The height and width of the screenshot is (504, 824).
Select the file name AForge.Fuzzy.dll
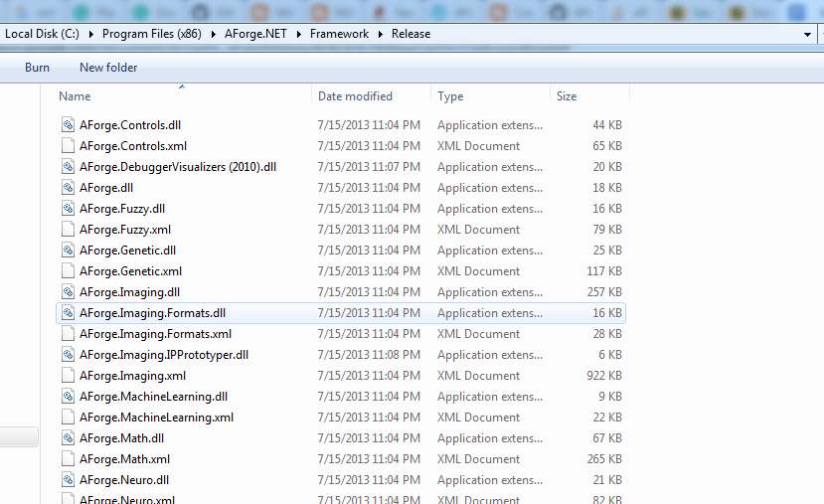122,209
